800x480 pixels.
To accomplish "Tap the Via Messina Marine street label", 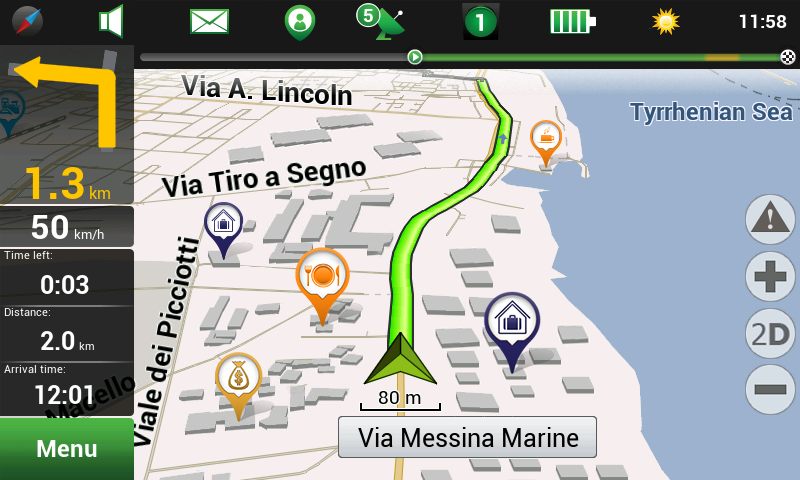I will point(467,437).
